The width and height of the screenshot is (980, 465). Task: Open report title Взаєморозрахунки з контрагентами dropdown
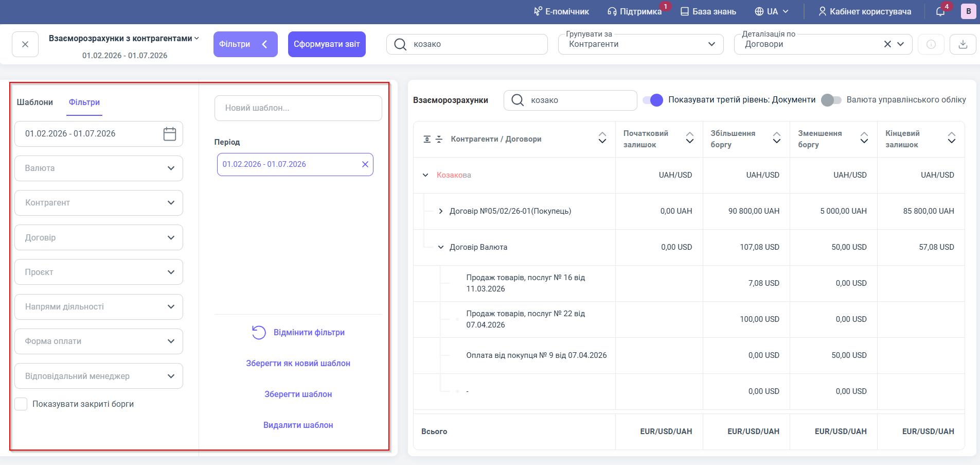[x=124, y=38]
